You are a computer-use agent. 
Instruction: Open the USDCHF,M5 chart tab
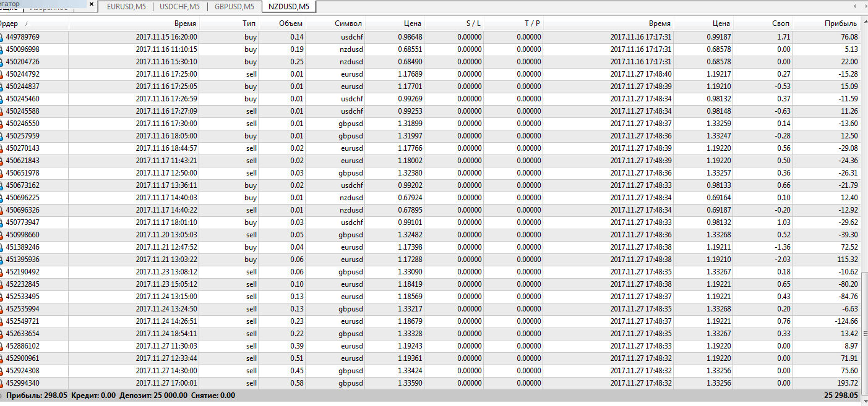[179, 7]
